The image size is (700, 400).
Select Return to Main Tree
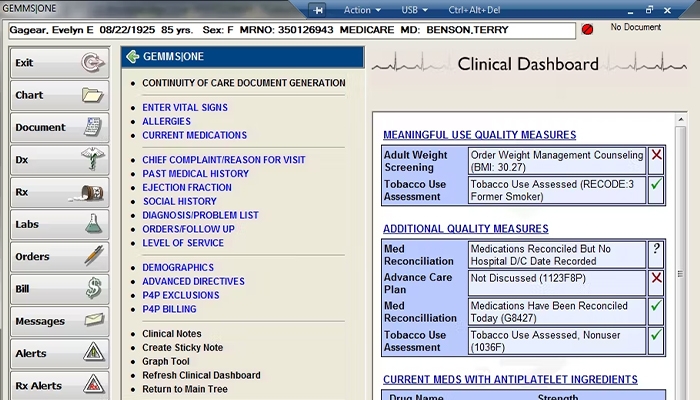[x=185, y=389]
